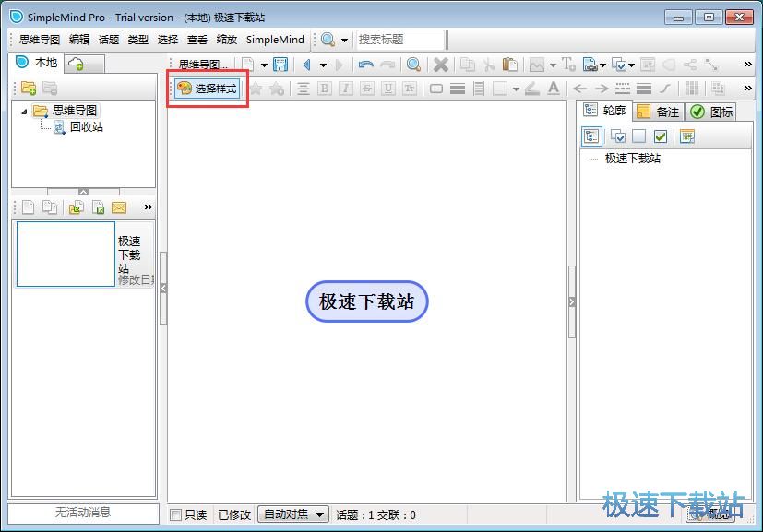Open the 类型 menu
Image resolution: width=763 pixels, height=532 pixels.
(138, 40)
